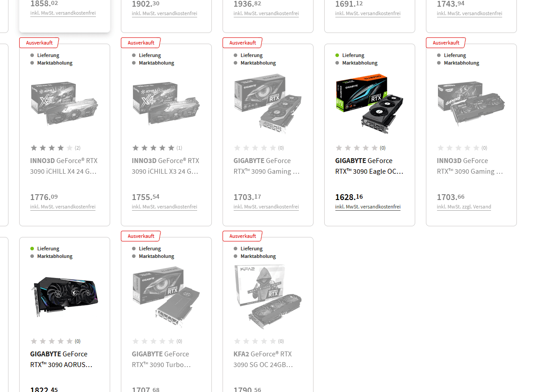Click the Ausverkauft badge above the KFA2 card
549x392 pixels.
[x=243, y=236]
